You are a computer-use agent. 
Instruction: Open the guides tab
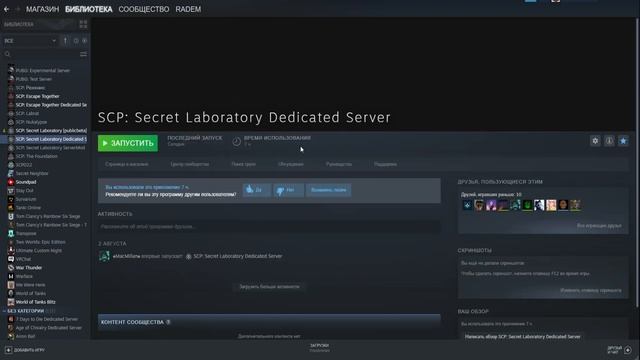pos(339,164)
